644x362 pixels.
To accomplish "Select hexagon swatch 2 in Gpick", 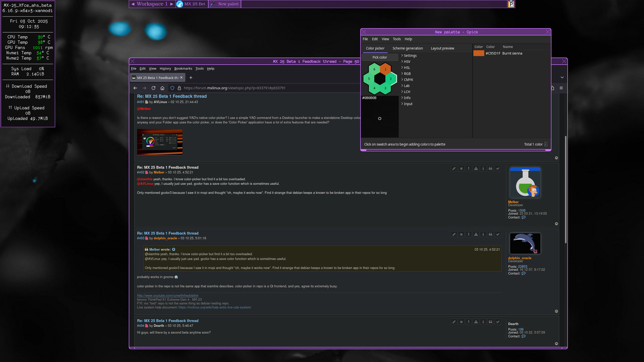I will [x=390, y=79].
